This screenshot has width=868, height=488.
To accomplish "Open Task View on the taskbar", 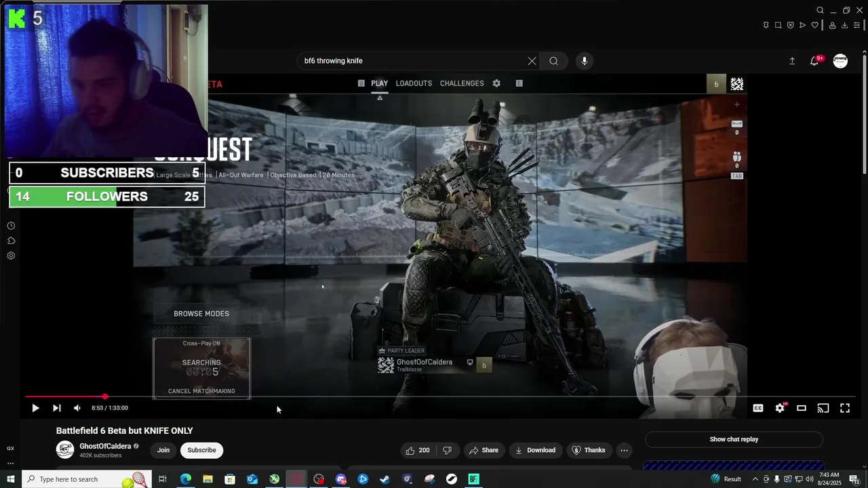I will 163,479.
